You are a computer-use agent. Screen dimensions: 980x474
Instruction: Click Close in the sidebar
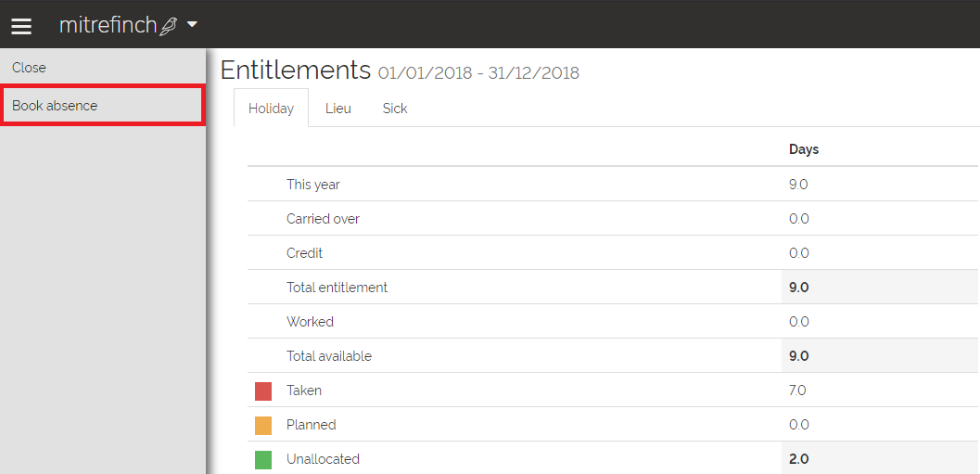(x=29, y=68)
